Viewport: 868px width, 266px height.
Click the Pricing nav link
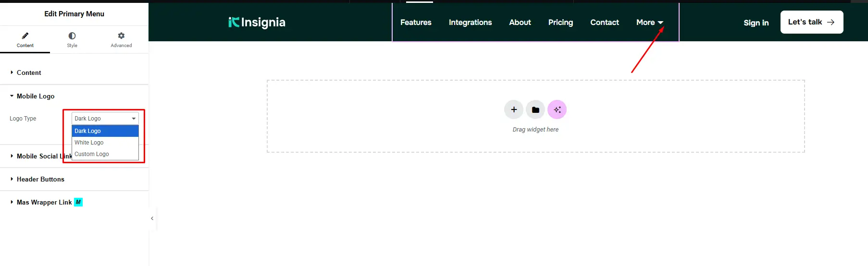(560, 22)
